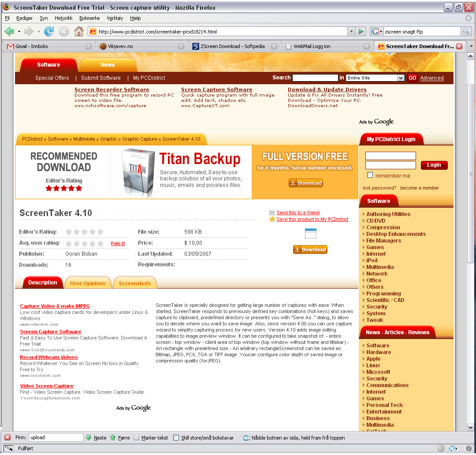Open the Bokmerke menu
The image size is (476, 455).
89,18
